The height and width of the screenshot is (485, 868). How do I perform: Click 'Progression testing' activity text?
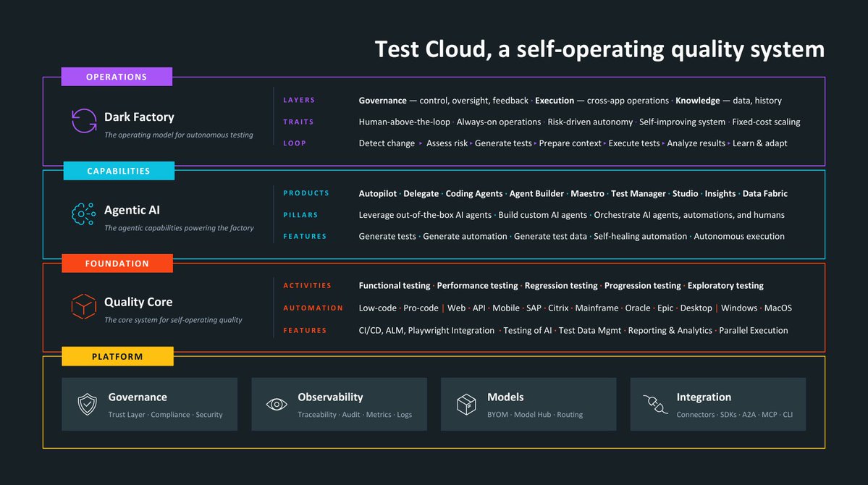[x=643, y=286]
